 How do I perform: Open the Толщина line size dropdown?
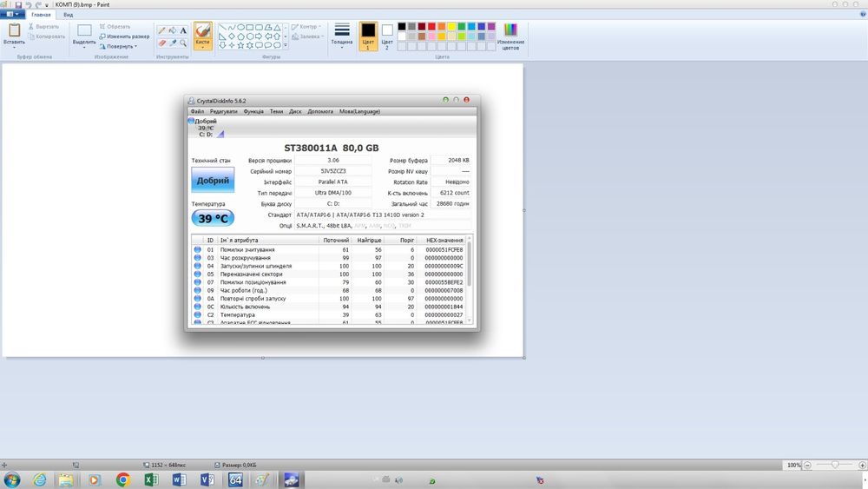pos(341,36)
